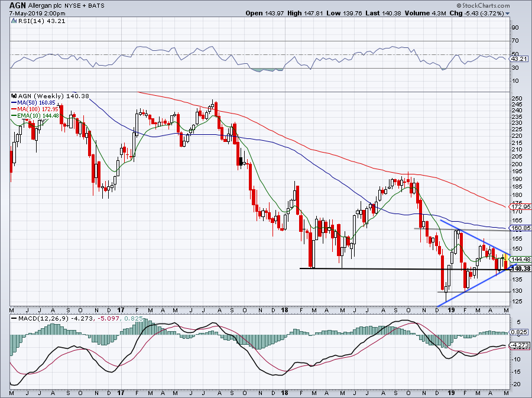Click the -20 label on MACD axis
The height and width of the screenshot is (398, 532).
click(x=515, y=384)
